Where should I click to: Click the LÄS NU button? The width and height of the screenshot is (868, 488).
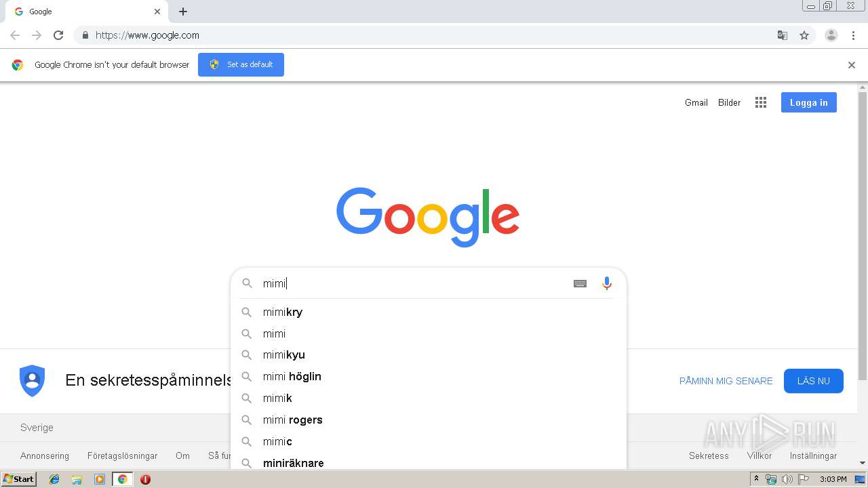(813, 381)
